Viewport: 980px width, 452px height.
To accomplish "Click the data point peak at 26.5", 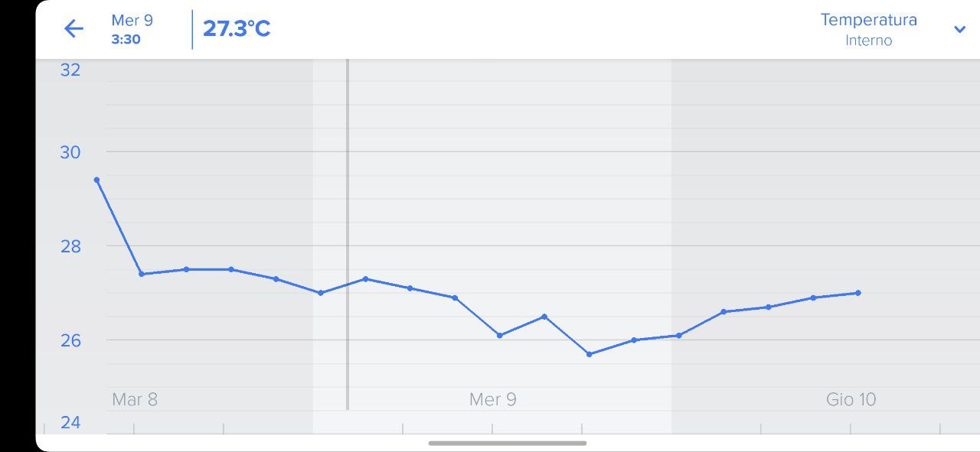I will 544,317.
